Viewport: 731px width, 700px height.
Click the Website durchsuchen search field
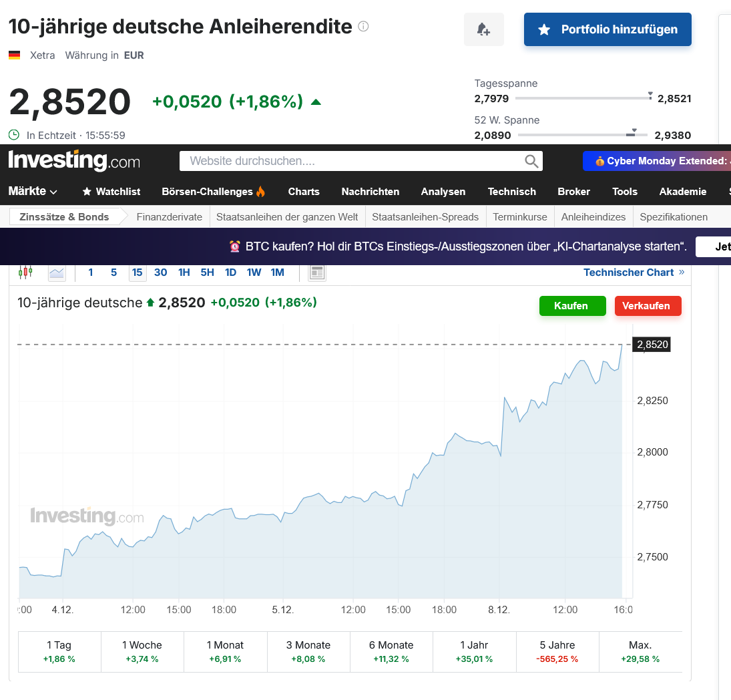pos(350,161)
